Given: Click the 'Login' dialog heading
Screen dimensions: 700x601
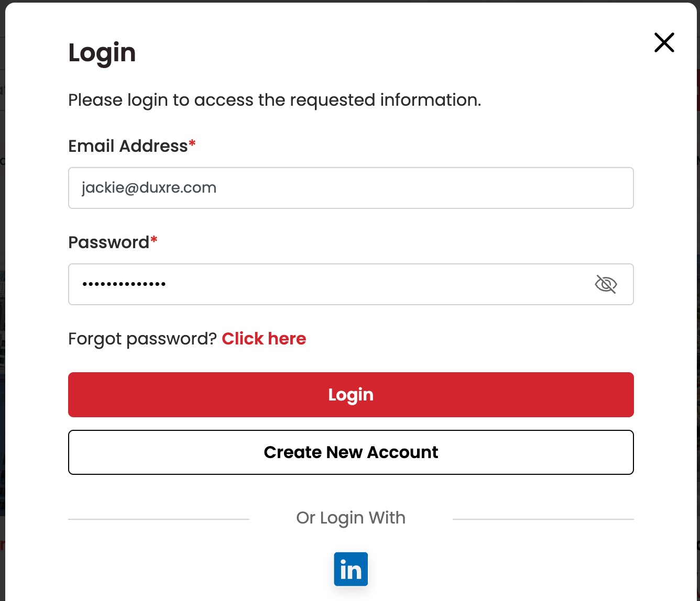Looking at the screenshot, I should 102,53.
